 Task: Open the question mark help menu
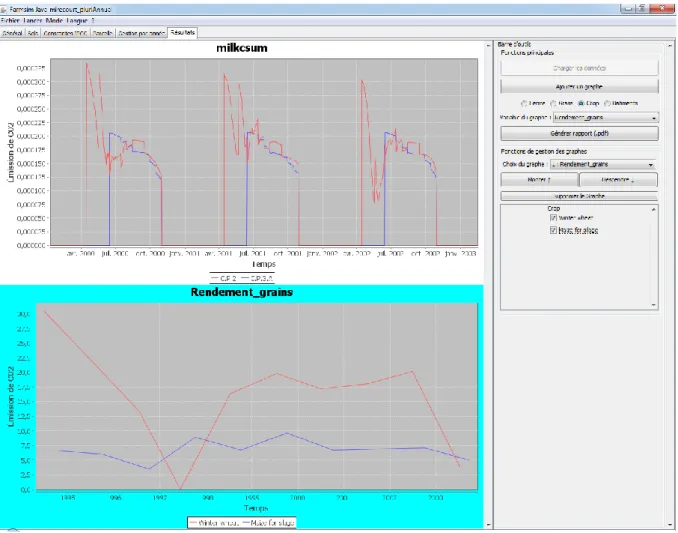(93, 20)
